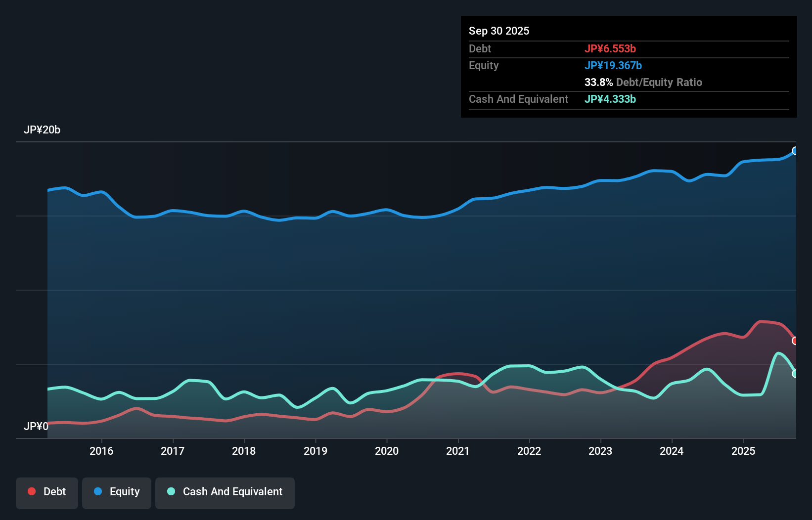Select the 2019 x-axis label
The height and width of the screenshot is (520, 812).
pyautogui.click(x=316, y=451)
